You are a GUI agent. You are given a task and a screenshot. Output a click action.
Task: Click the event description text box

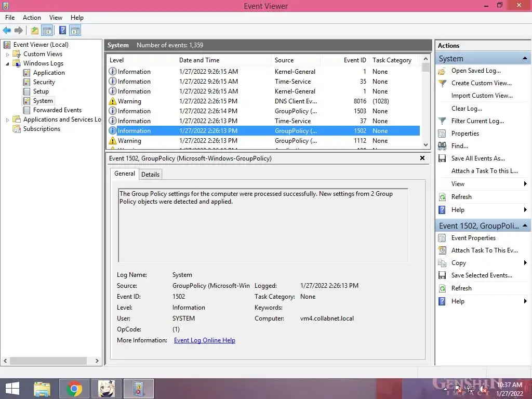coord(263,225)
